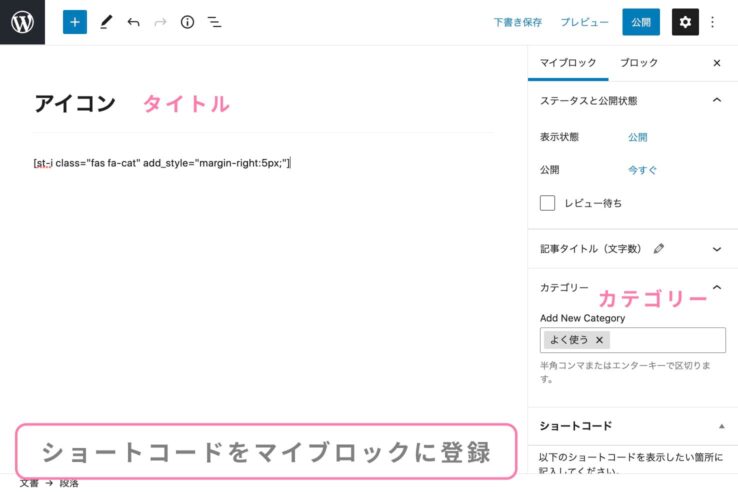
Task: Check the レビュー待ち checkbox
Action: point(547,203)
